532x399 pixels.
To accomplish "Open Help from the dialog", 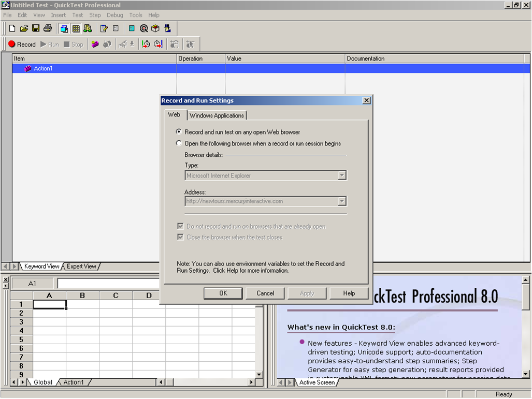I will click(349, 293).
